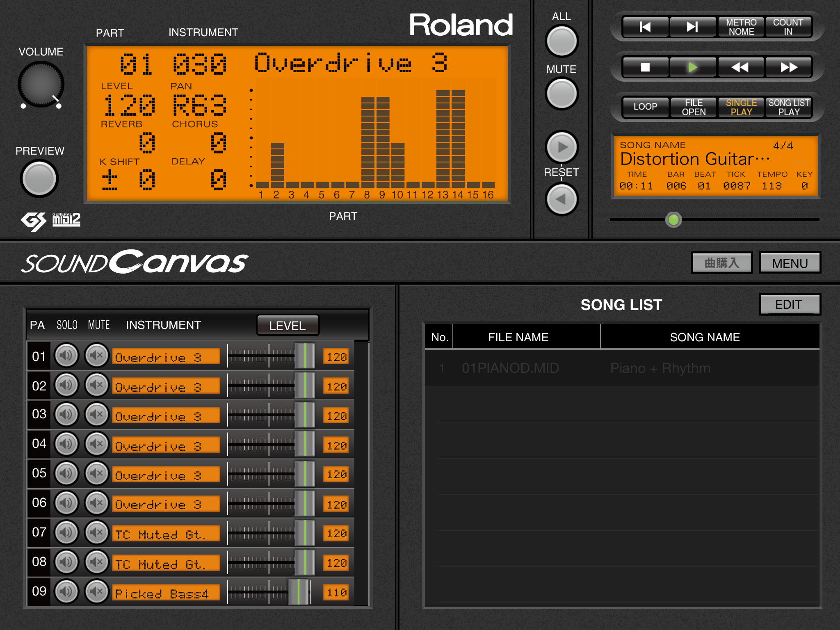Image resolution: width=840 pixels, height=630 pixels.
Task: Click the PREVIEW round button
Action: (39, 178)
